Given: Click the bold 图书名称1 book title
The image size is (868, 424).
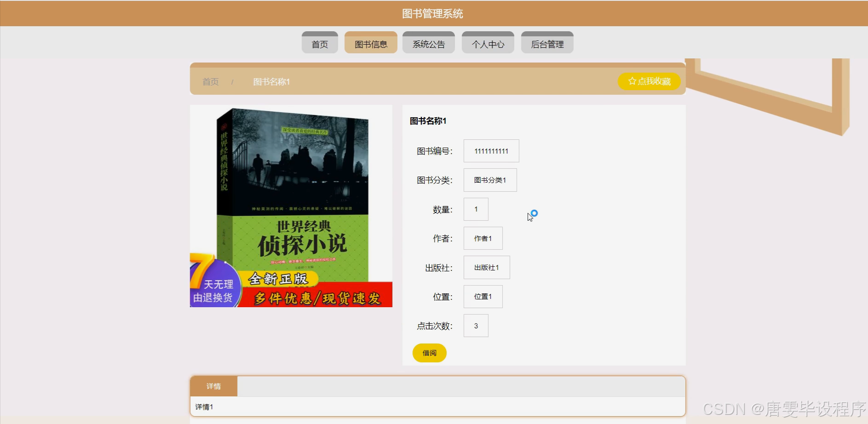Looking at the screenshot, I should (428, 121).
